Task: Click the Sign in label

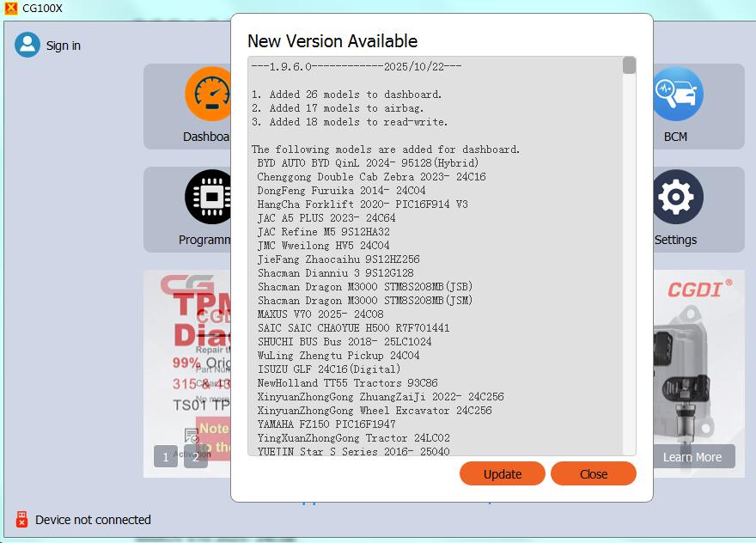Action: coord(63,46)
